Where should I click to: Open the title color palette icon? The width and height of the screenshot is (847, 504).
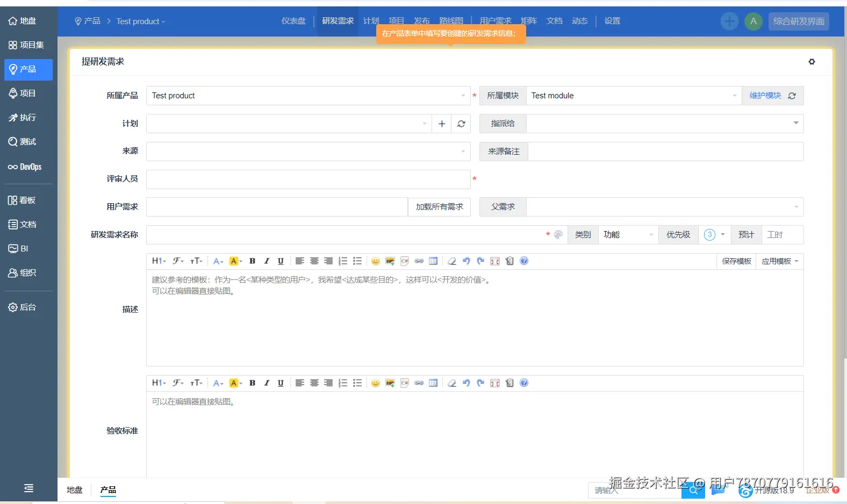[558, 235]
